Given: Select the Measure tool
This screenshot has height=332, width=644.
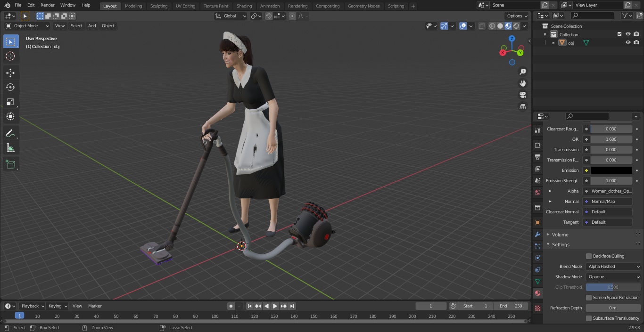Looking at the screenshot, I should coord(10,148).
